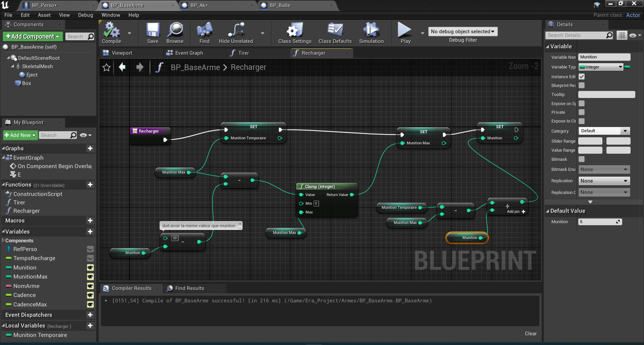
Task: Click the first Slider Range field
Action: coord(590,141)
